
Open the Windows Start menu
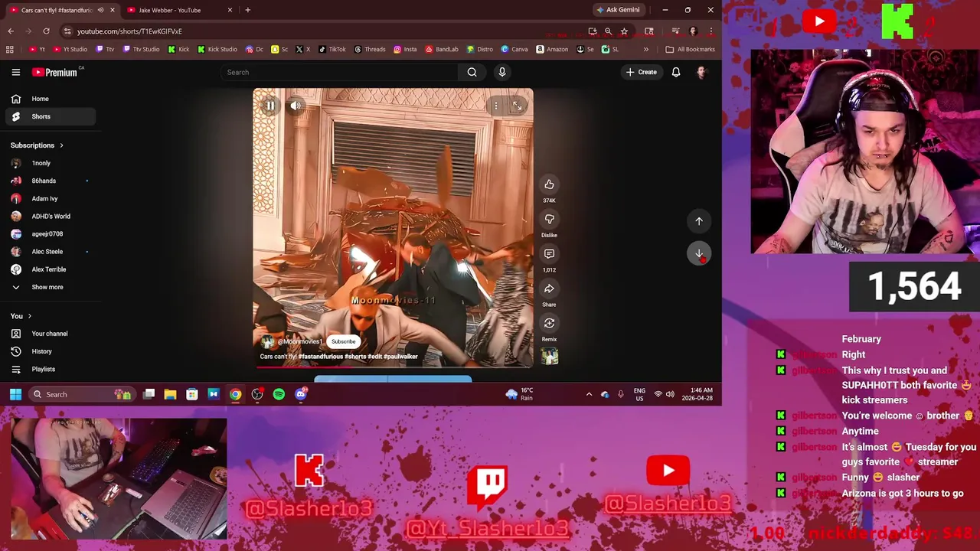tap(15, 394)
